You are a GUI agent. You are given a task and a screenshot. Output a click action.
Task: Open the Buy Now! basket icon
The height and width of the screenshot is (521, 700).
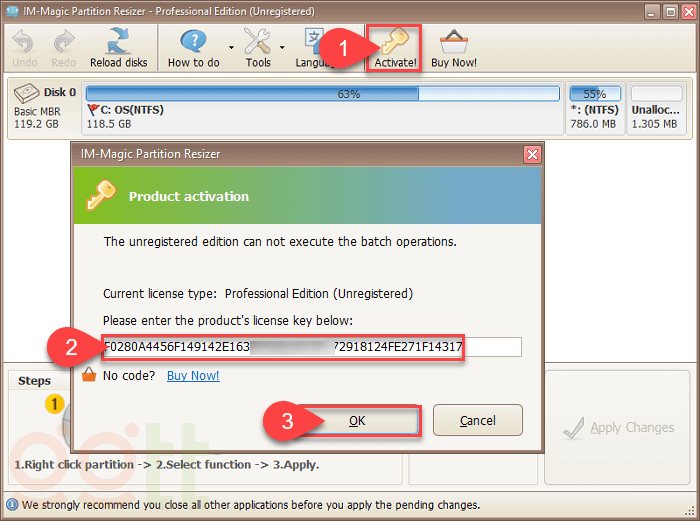(453, 42)
